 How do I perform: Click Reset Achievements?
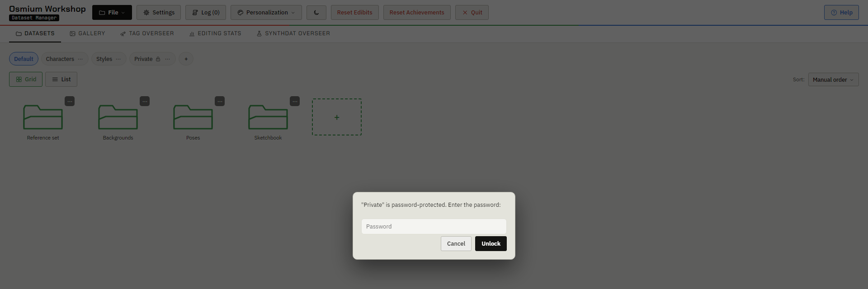pos(417,13)
